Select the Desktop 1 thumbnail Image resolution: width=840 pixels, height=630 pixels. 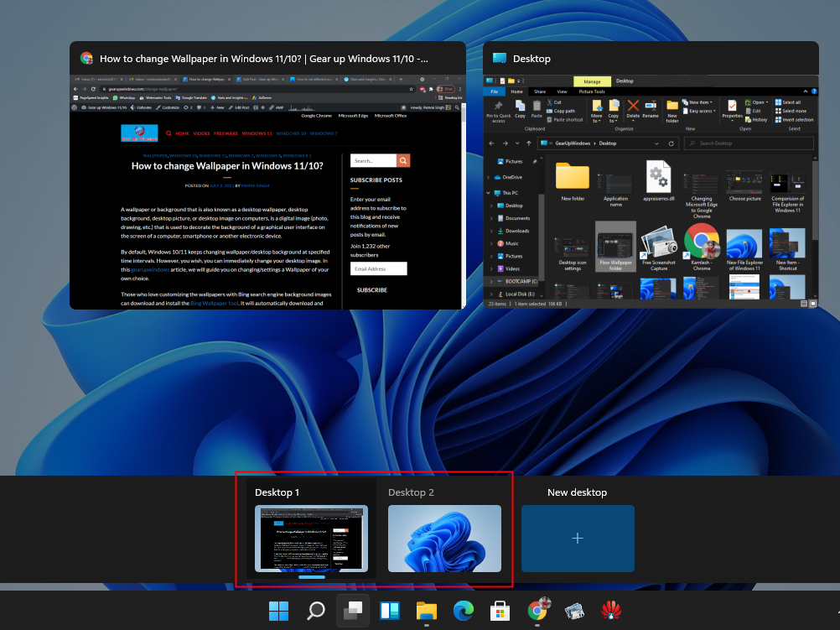311,539
